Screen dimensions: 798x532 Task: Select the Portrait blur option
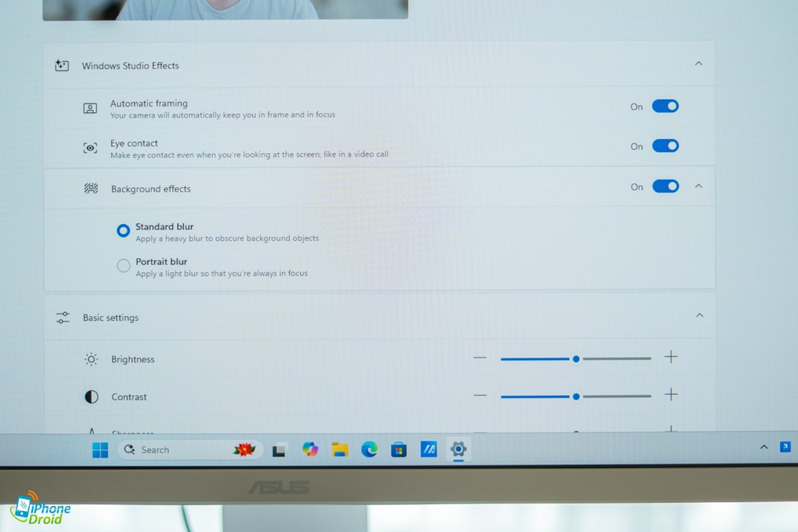(x=124, y=266)
